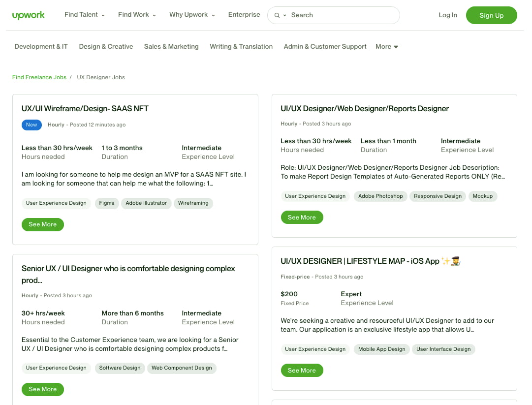Expand the Find Talent dropdown
This screenshot has width=532, height=405.
coord(84,15)
